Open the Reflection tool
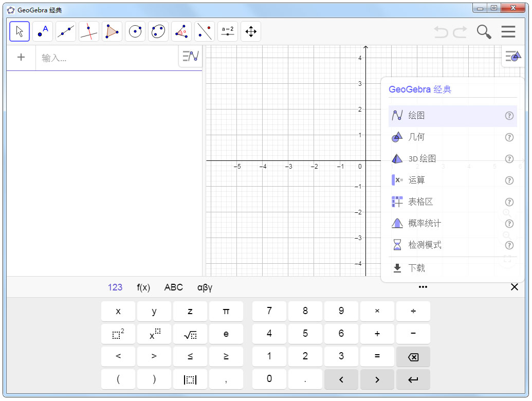Viewport: 532px width, 401px height. tap(204, 31)
